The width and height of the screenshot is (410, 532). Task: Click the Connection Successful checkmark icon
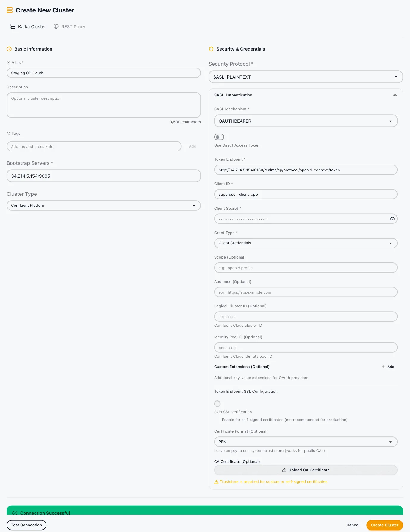tap(15, 513)
